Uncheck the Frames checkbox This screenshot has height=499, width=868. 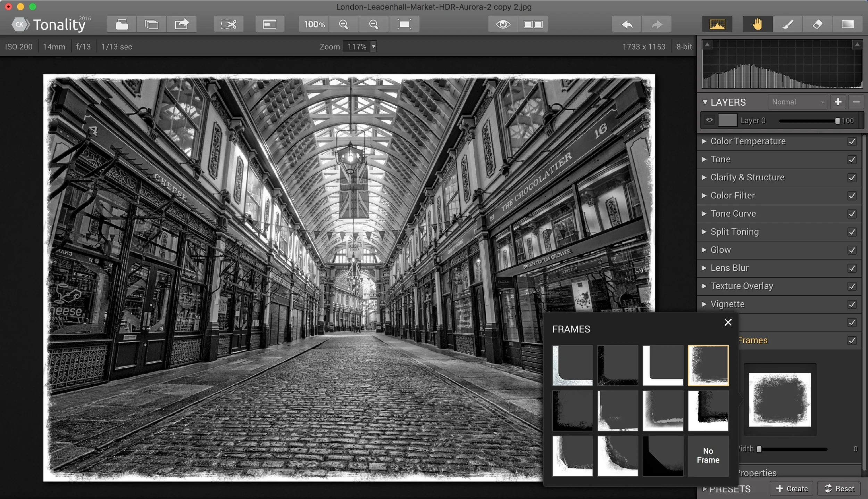(852, 341)
